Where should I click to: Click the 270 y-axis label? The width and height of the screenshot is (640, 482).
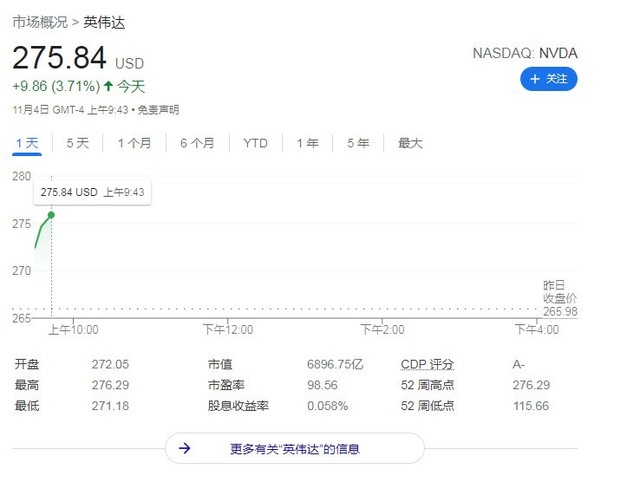(x=22, y=271)
